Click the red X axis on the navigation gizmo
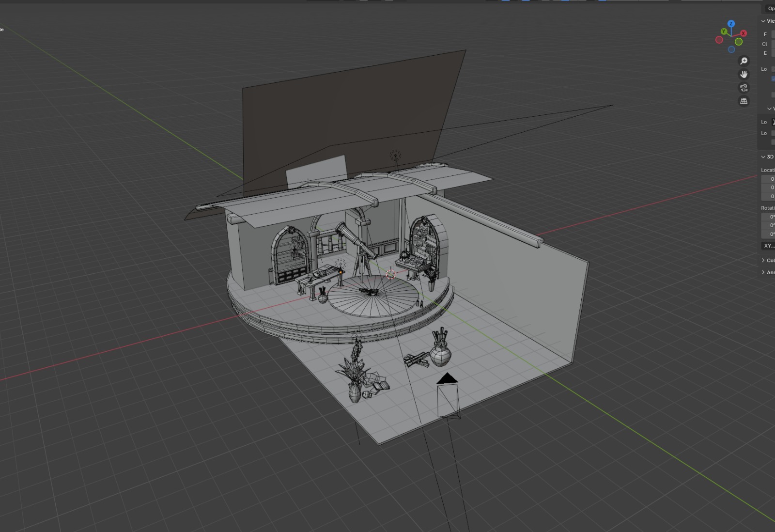 tap(744, 33)
